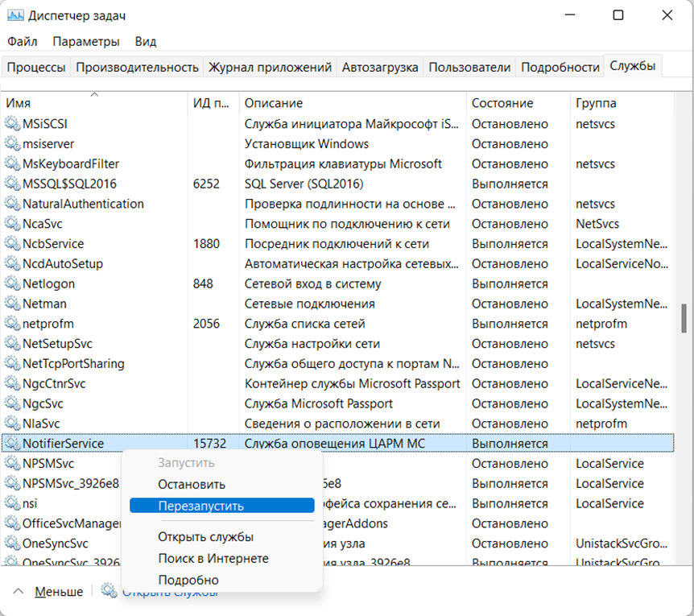Click the NPSMSvc_3926e8 service gear icon
The height and width of the screenshot is (616, 694).
click(x=12, y=483)
